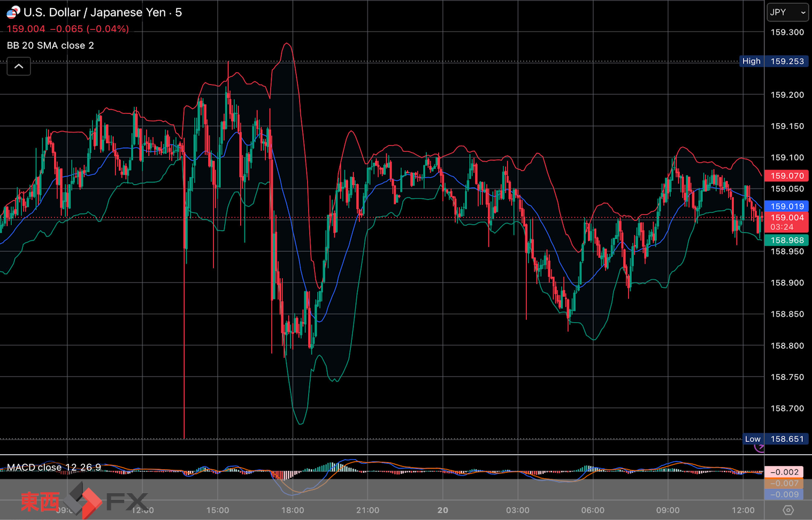
Task: Click the Low 158.651 price label
Action: click(776, 439)
